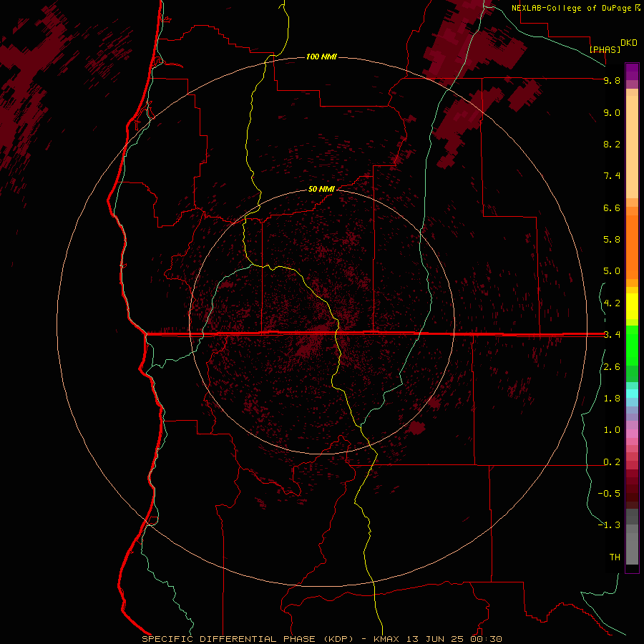
Task: Click the 5.8 scale value
Action: pyautogui.click(x=612, y=239)
